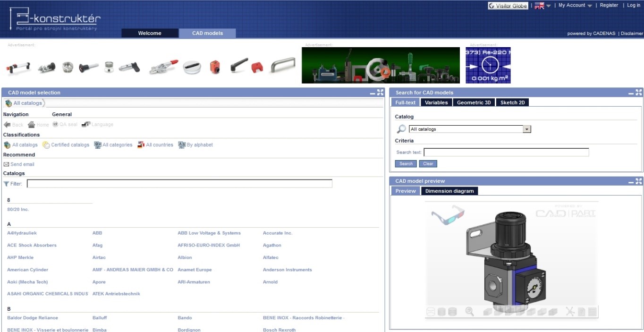644x332 pixels.
Task: Maximize the CAD model selection panel
Action: (x=381, y=93)
